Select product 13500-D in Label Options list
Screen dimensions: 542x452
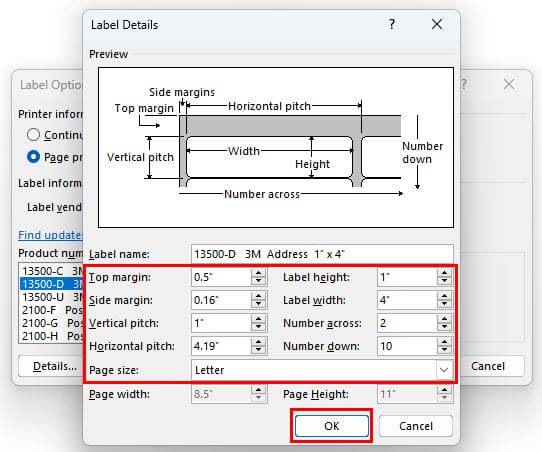click(x=51, y=284)
